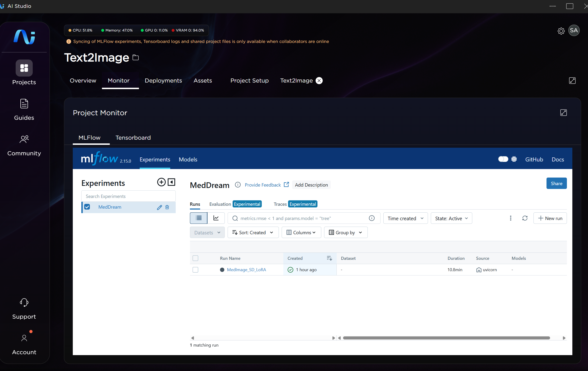Collapse the Experiments sidebar panel
The width and height of the screenshot is (588, 371).
(171, 182)
